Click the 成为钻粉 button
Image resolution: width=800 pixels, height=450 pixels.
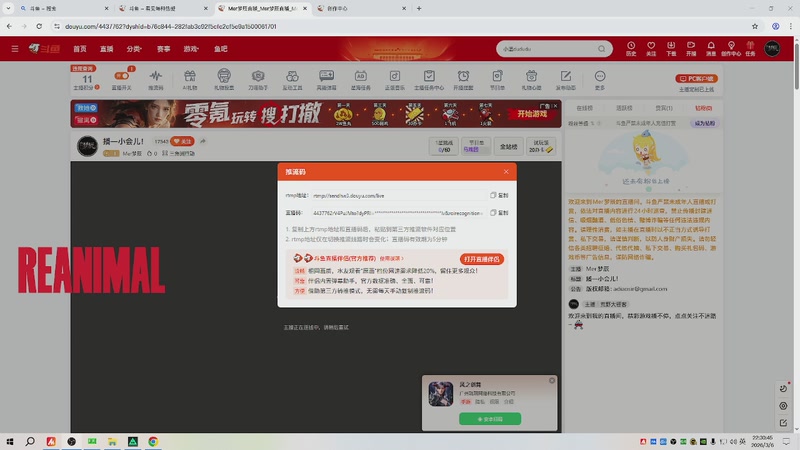click(x=704, y=123)
